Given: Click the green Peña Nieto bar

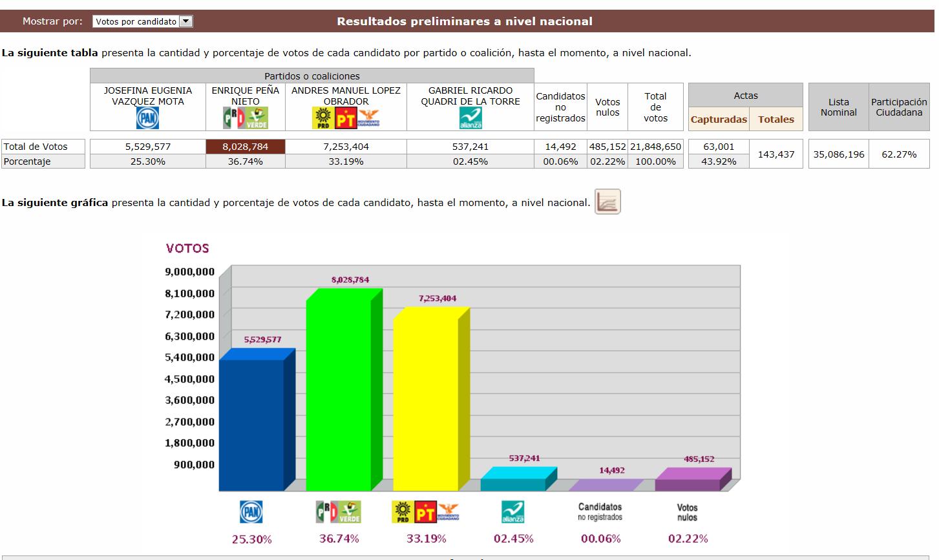Looking at the screenshot, I should point(339,395).
